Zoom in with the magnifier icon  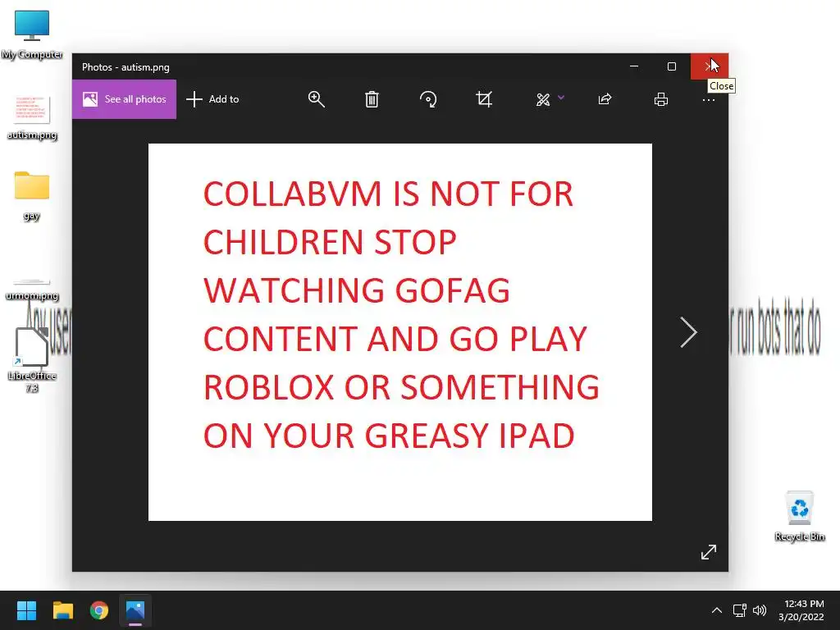click(x=316, y=99)
